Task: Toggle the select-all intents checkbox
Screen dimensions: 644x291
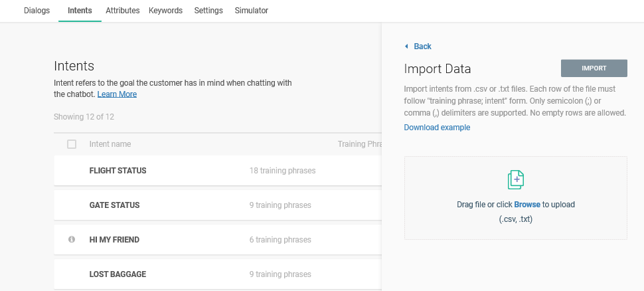Action: coord(72,144)
